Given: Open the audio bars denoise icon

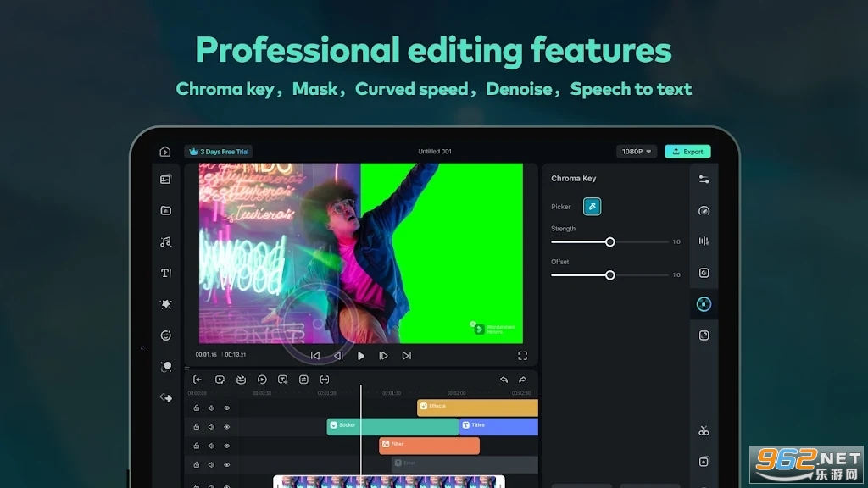Looking at the screenshot, I should tap(704, 241).
